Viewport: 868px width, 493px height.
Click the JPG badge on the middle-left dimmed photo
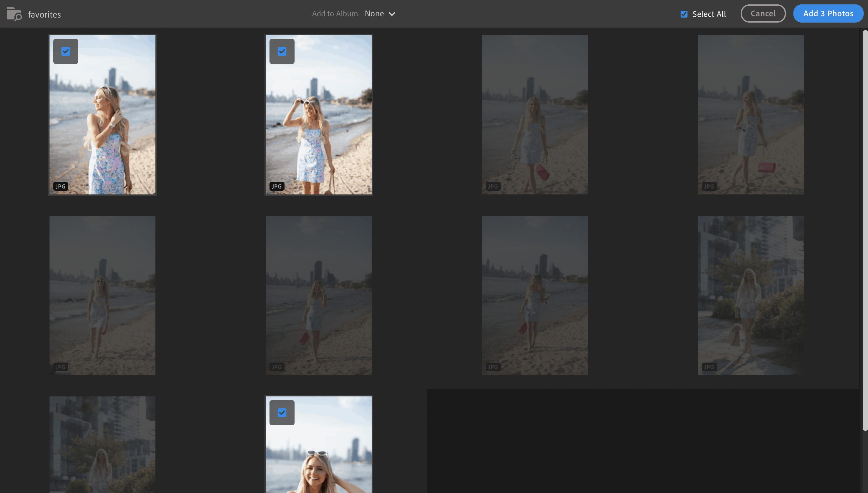(60, 367)
